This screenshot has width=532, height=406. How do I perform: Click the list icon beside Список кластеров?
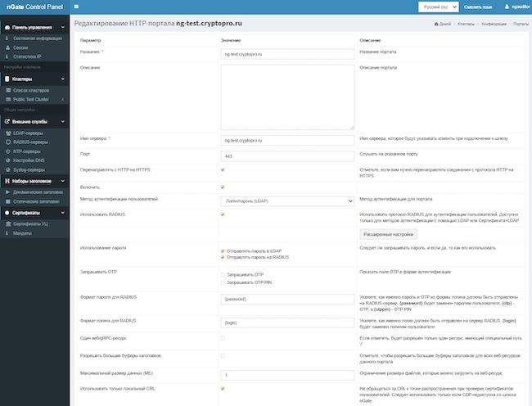[8, 90]
